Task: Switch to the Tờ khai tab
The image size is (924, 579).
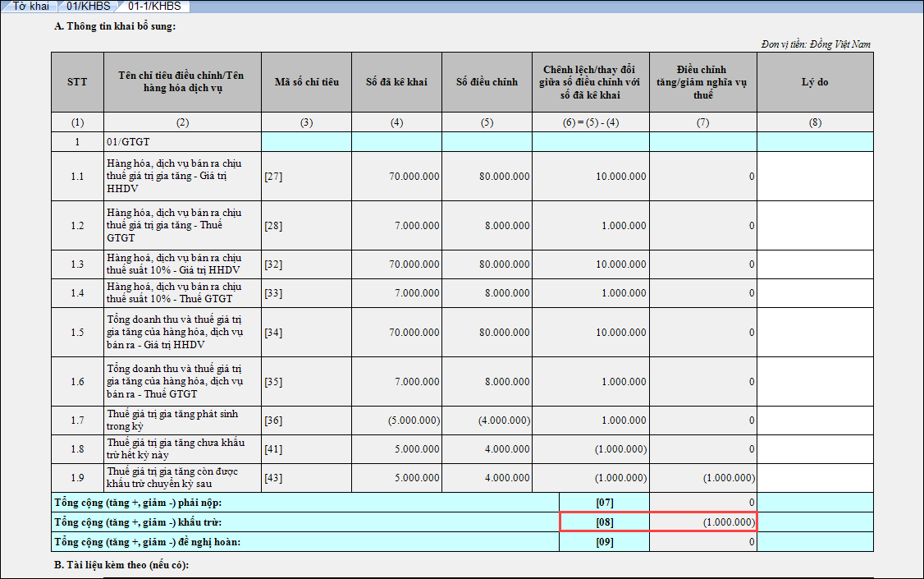Action: point(30,7)
